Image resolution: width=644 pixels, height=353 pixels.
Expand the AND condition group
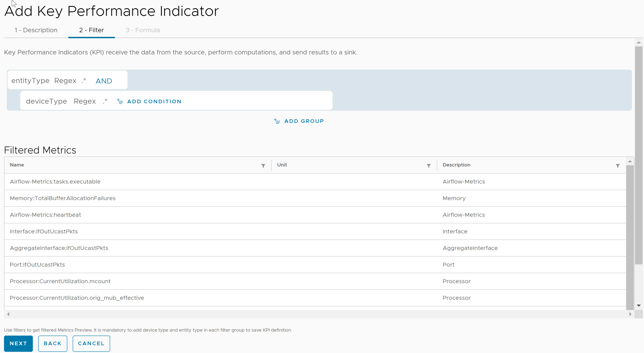(104, 80)
